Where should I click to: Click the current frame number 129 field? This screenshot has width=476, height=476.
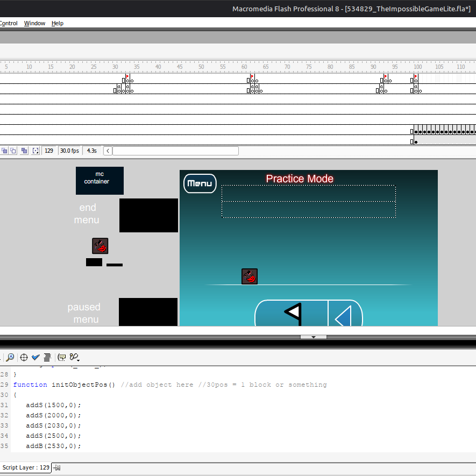click(49, 151)
